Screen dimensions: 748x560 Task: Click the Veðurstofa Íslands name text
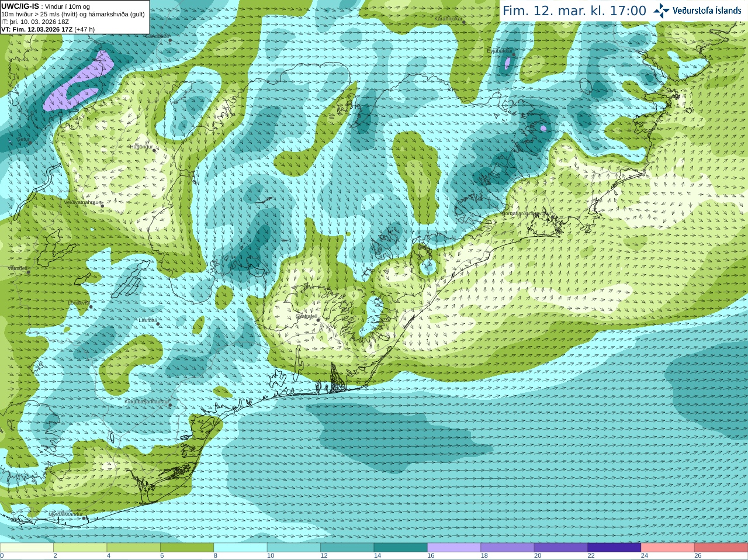(x=707, y=11)
